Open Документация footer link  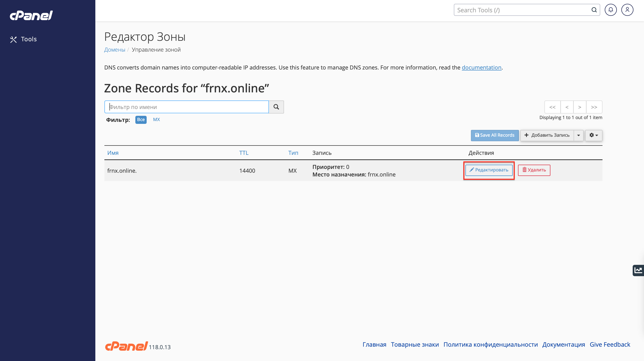point(564,345)
